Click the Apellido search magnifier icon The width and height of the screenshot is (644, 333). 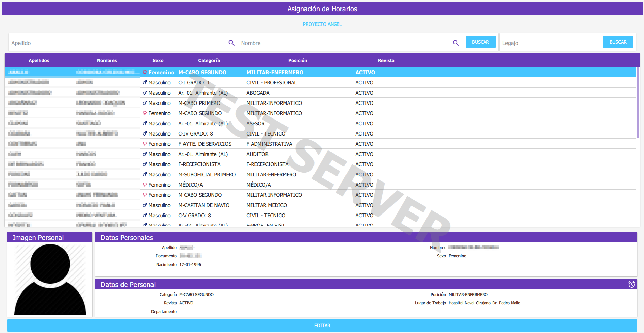pyautogui.click(x=231, y=43)
